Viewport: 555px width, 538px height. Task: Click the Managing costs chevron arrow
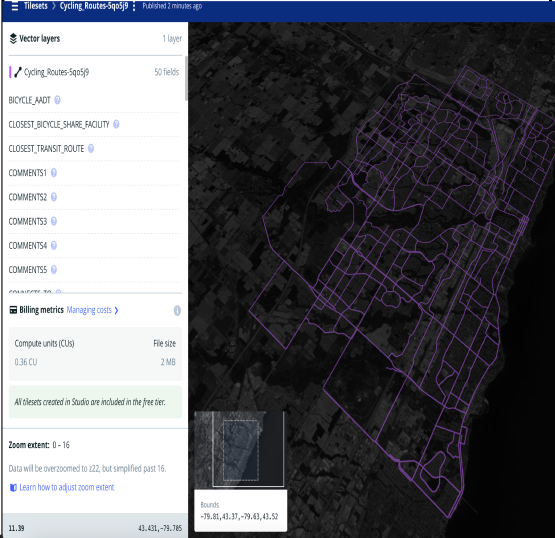[x=116, y=310]
